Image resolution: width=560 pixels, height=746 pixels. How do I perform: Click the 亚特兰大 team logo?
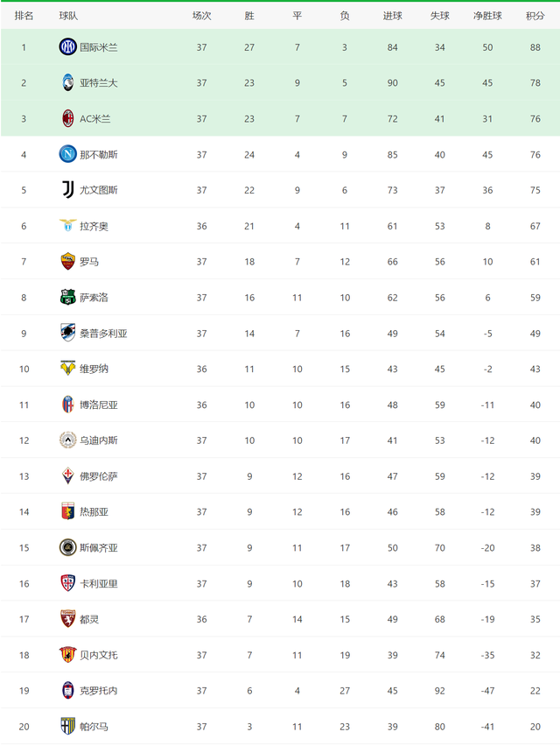68,83
